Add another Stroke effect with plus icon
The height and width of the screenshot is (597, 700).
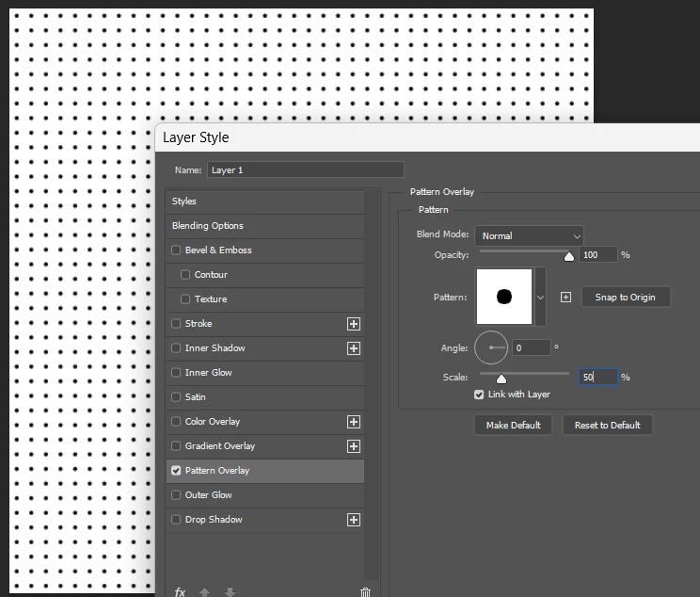coord(354,324)
